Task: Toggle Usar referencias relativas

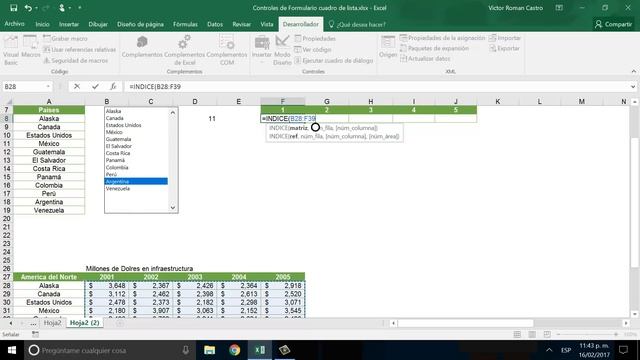Action: point(80,49)
